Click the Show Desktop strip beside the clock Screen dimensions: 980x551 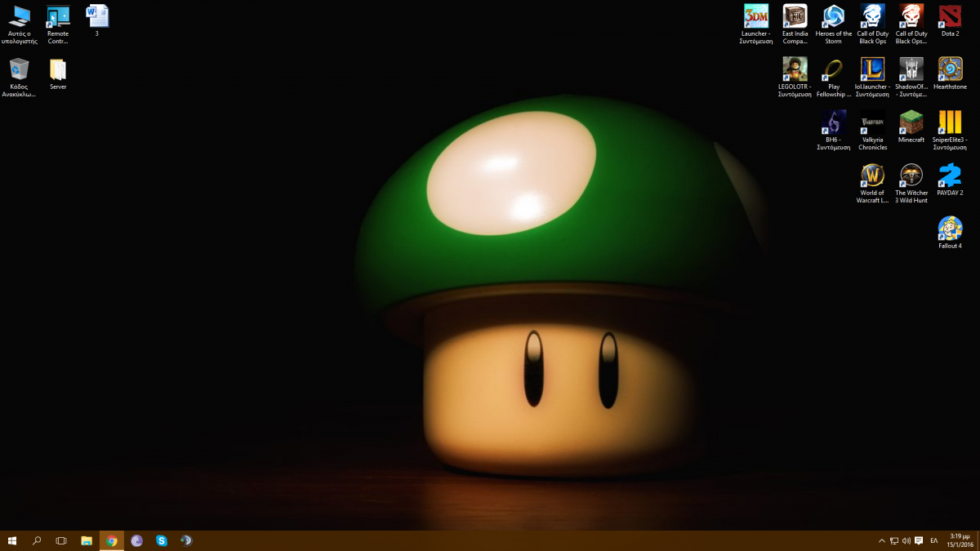pos(978,540)
